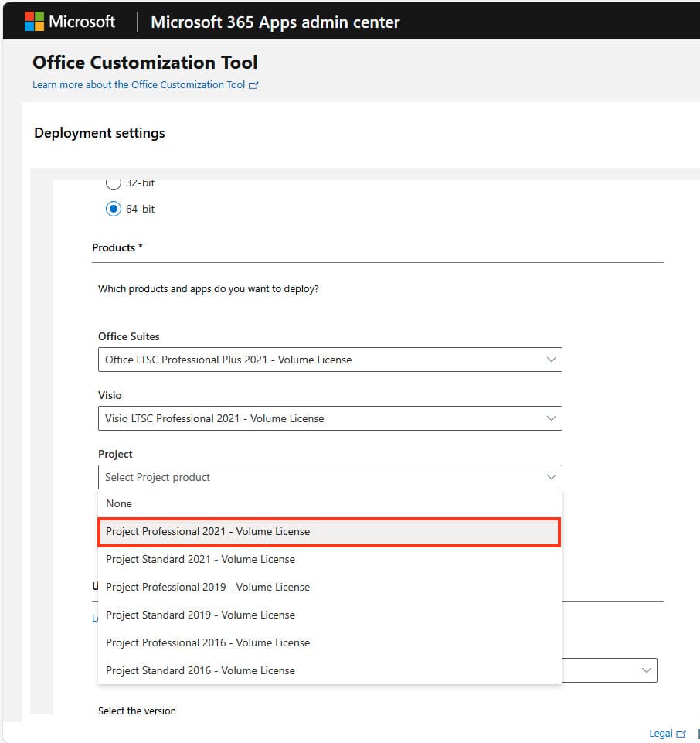
Task: Pick Project Standard 2021 - Volume License
Action: point(200,559)
